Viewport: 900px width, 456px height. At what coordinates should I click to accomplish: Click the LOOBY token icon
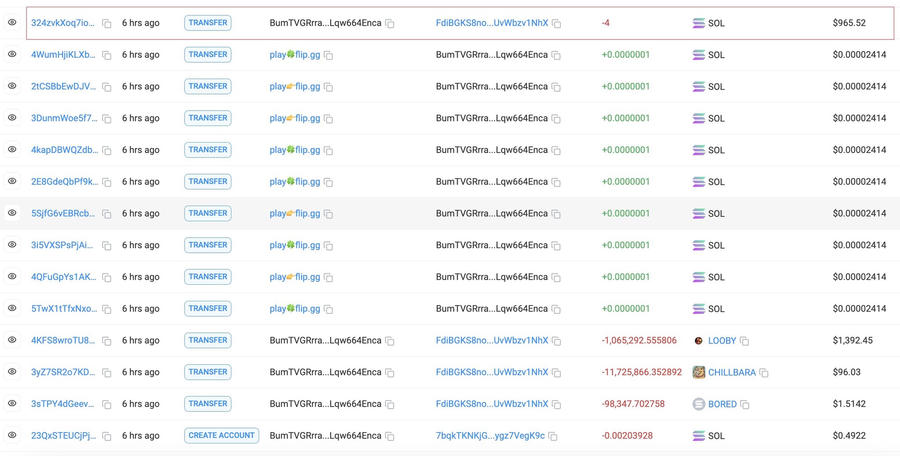[x=698, y=341]
